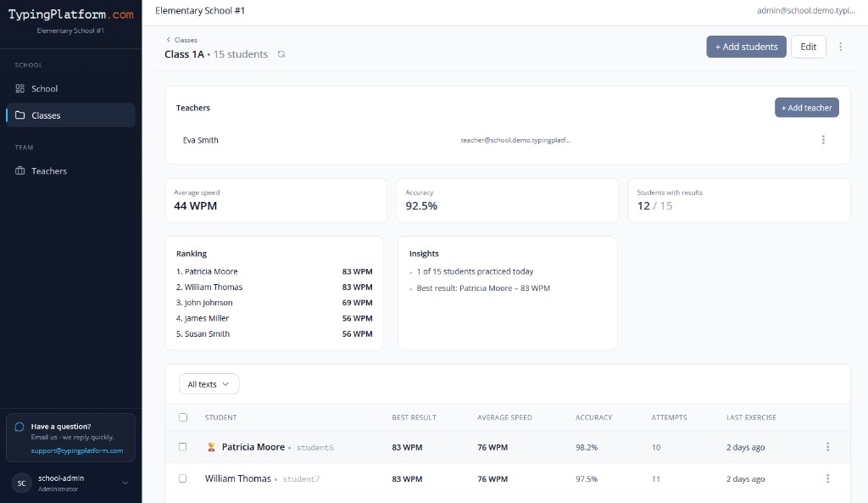
Task: Click the TypingPlatform.com logo
Action: (71, 15)
